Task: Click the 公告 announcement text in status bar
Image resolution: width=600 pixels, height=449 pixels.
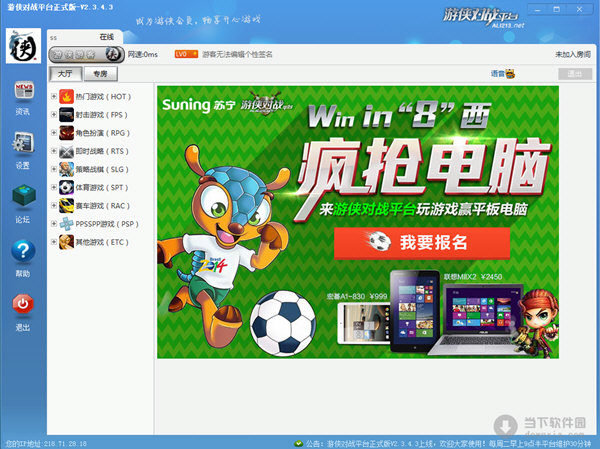Action: pos(448,444)
